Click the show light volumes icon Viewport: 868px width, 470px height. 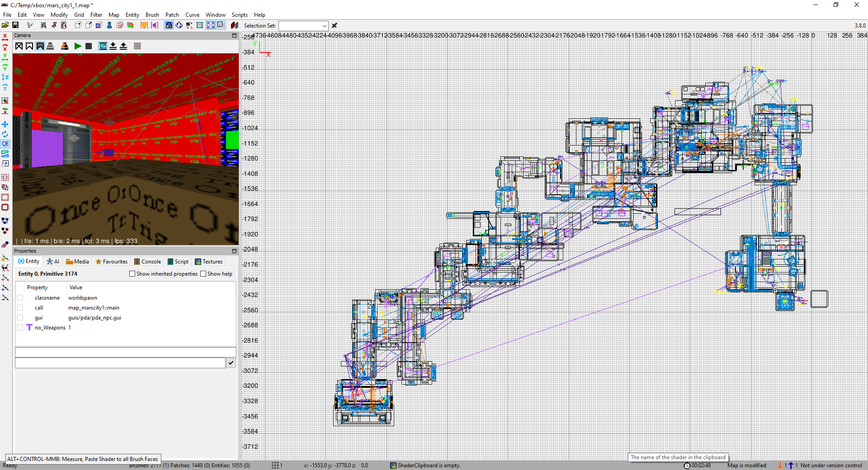pos(144,25)
